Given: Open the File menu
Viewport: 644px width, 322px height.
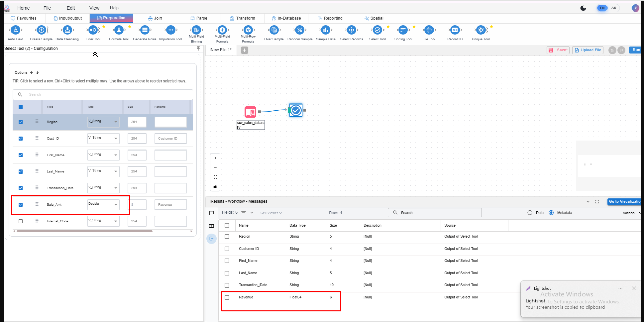Looking at the screenshot, I should tap(47, 8).
